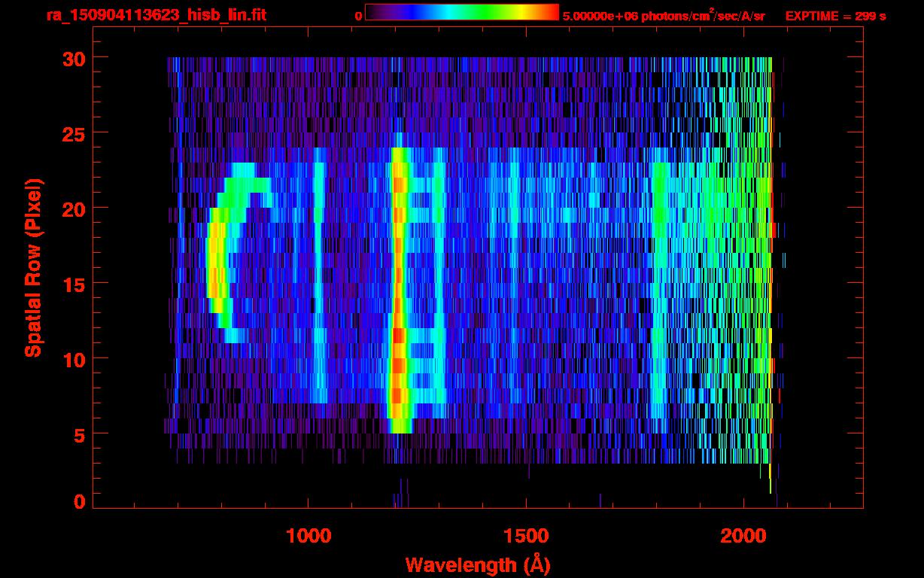
Task: Click the cyan vertical line near 1025 Å
Action: point(319,275)
